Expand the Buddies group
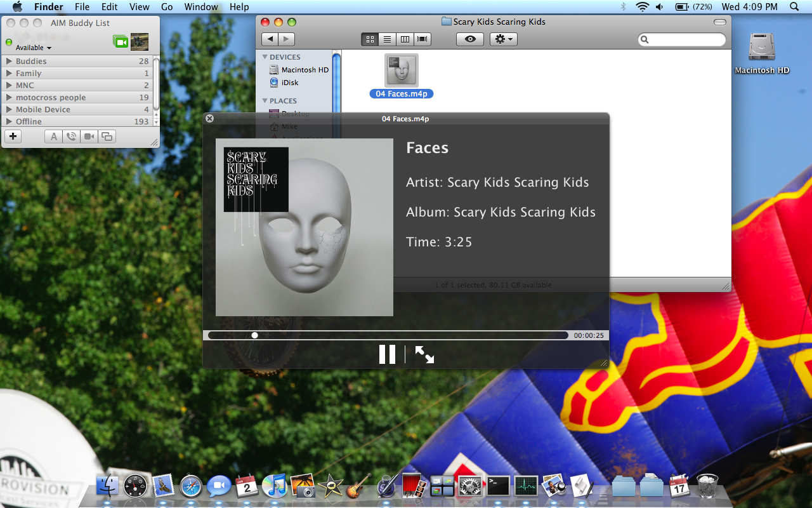812x508 pixels. [10, 62]
